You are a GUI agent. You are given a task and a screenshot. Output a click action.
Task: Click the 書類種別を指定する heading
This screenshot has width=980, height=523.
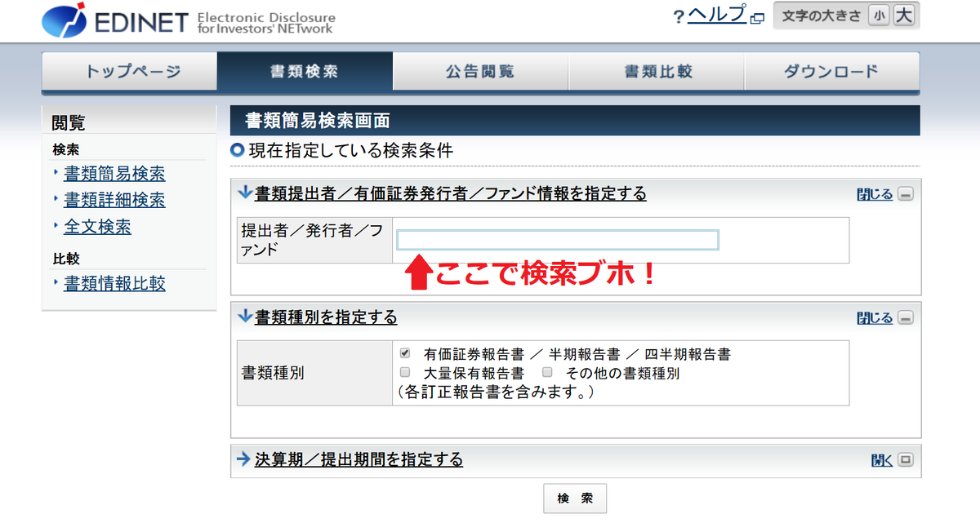(x=326, y=317)
